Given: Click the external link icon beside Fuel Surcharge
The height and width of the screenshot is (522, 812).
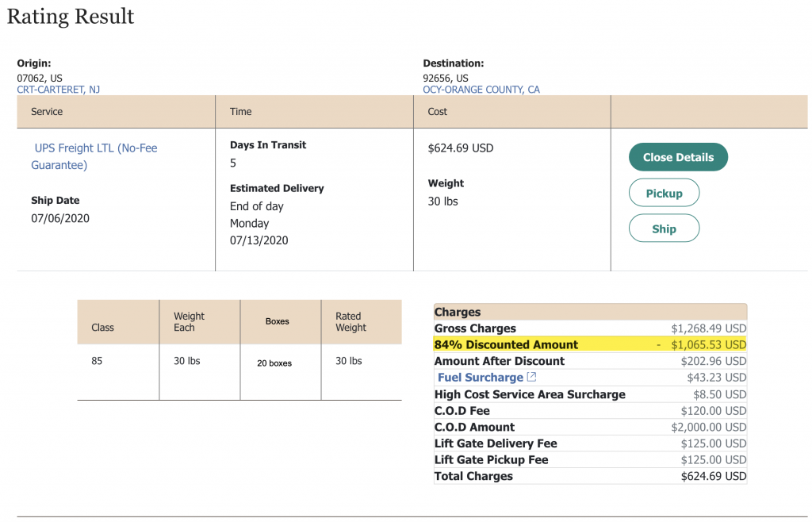Looking at the screenshot, I should (x=531, y=377).
